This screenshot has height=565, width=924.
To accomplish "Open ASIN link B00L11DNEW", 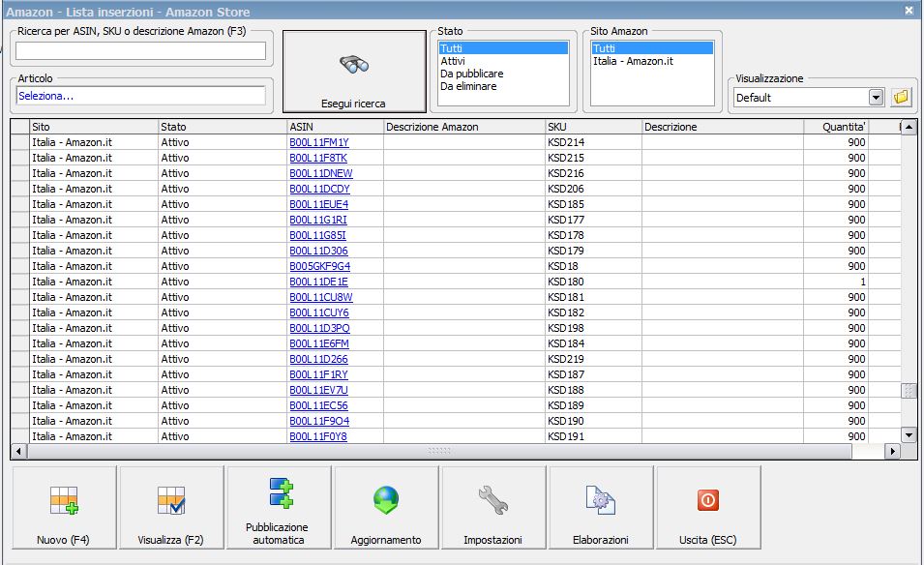I will pyautogui.click(x=320, y=173).
